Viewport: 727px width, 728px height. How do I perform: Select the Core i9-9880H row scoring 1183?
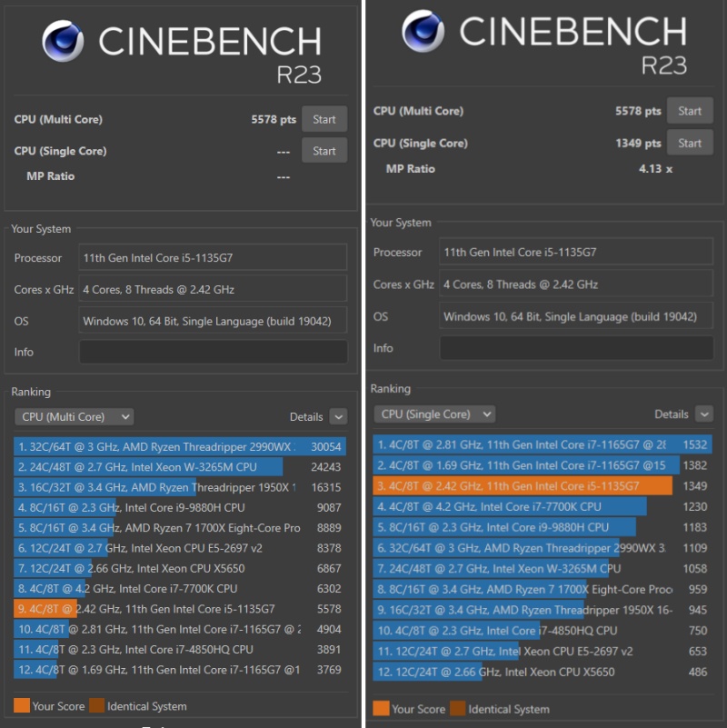click(x=543, y=527)
